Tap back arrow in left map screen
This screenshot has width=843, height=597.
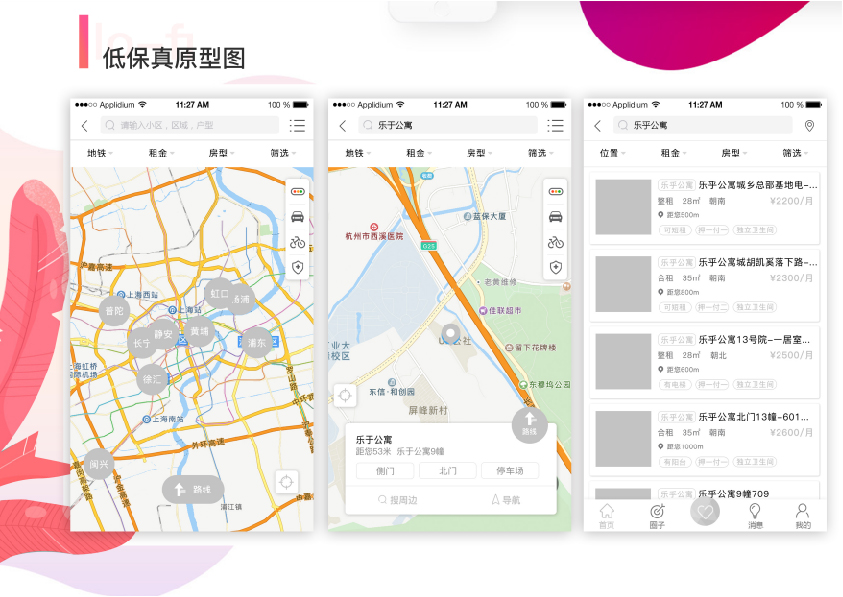84,126
